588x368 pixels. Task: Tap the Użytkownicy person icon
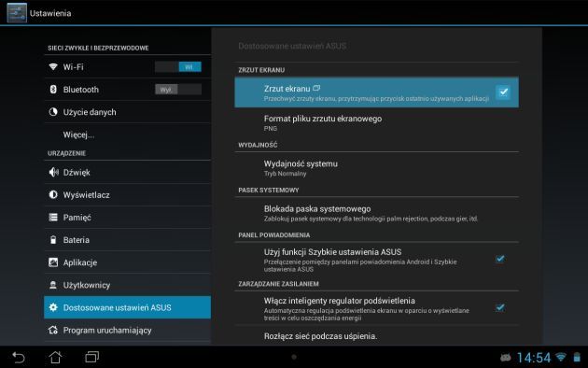click(x=53, y=285)
